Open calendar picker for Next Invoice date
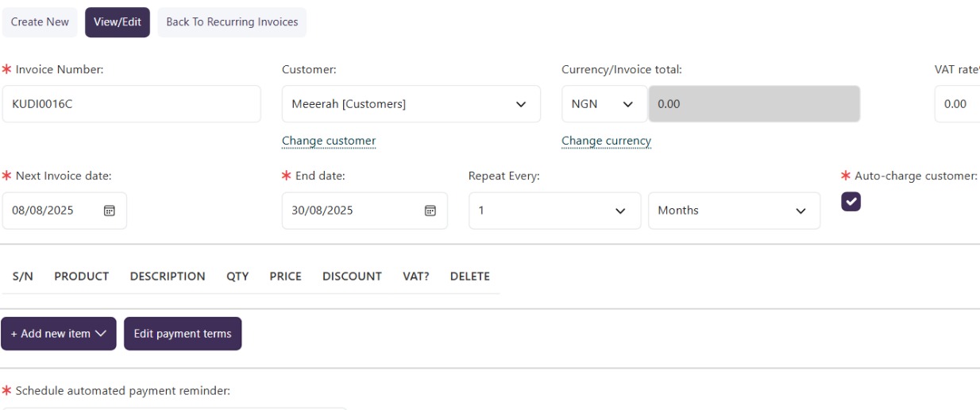The width and height of the screenshot is (980, 410). [x=110, y=211]
